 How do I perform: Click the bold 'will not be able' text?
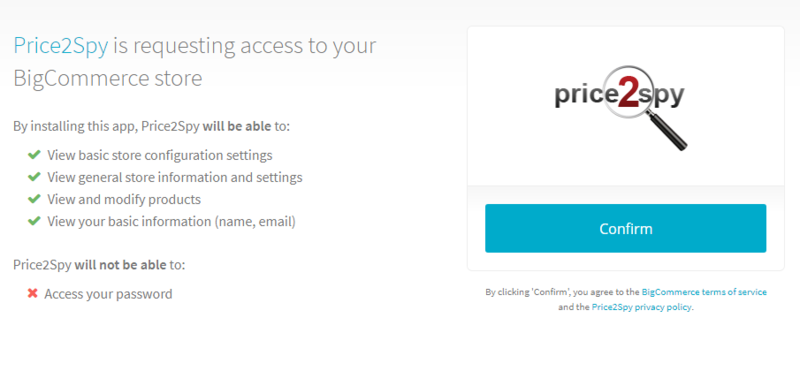pos(120,264)
